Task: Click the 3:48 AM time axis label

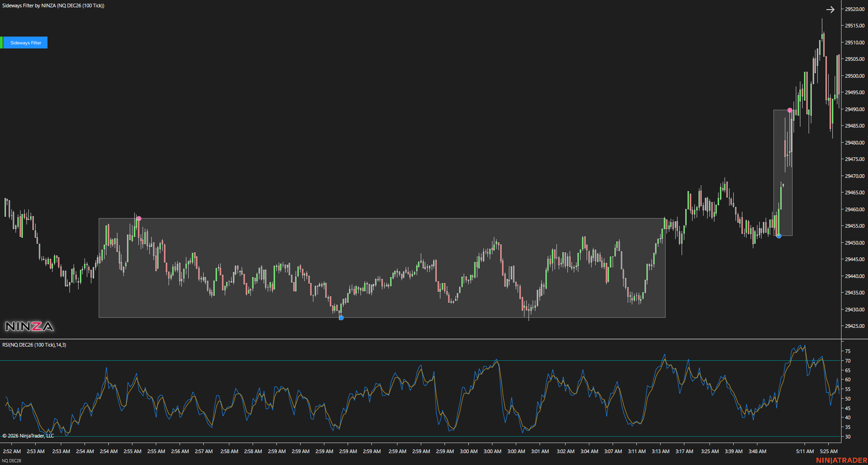Action: (757, 451)
